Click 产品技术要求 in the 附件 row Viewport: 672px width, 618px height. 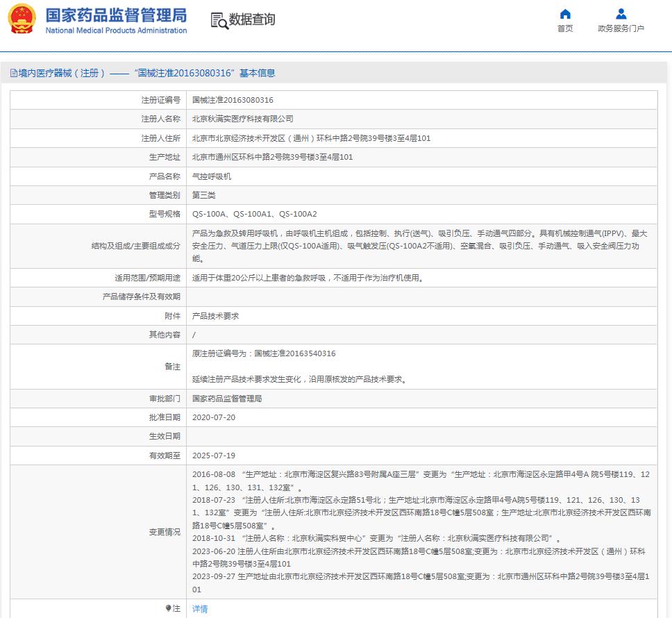tap(215, 316)
